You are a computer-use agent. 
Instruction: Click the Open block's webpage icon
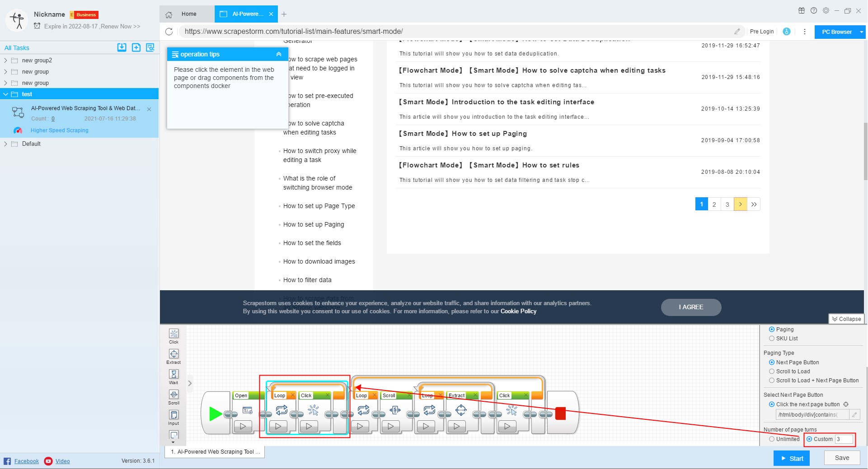pyautogui.click(x=248, y=410)
